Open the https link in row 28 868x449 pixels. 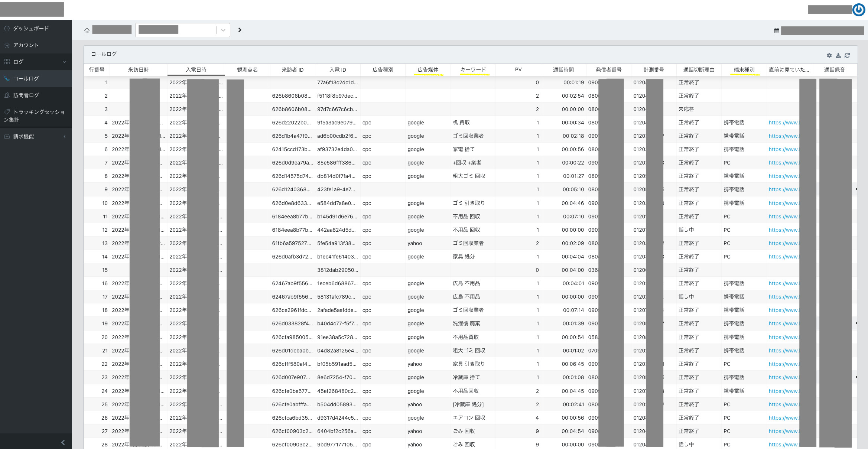(x=784, y=445)
